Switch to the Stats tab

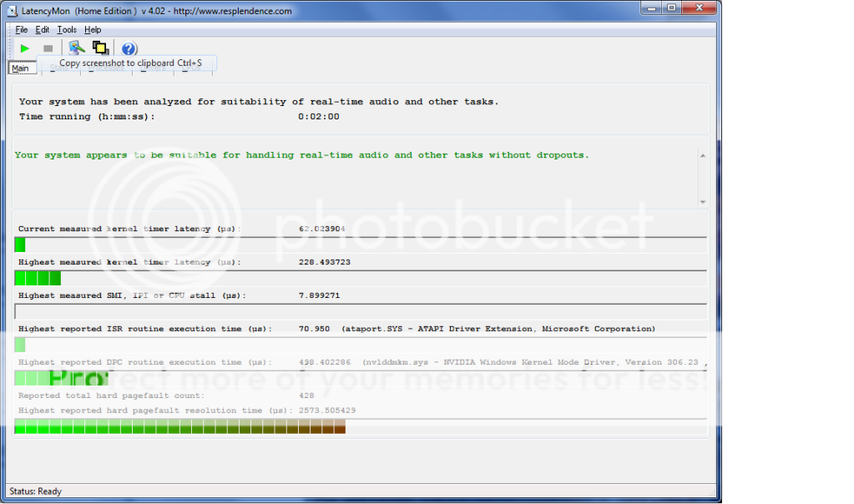click(58, 68)
